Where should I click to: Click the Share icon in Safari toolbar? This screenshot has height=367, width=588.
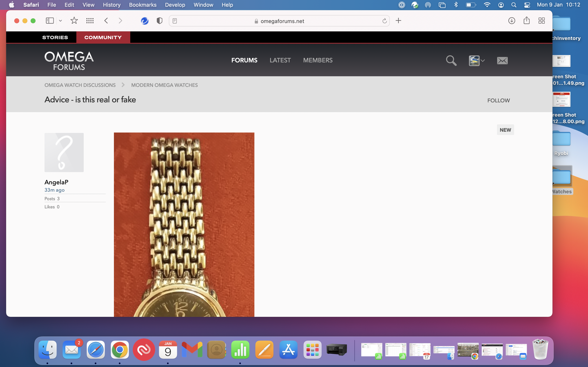point(527,21)
